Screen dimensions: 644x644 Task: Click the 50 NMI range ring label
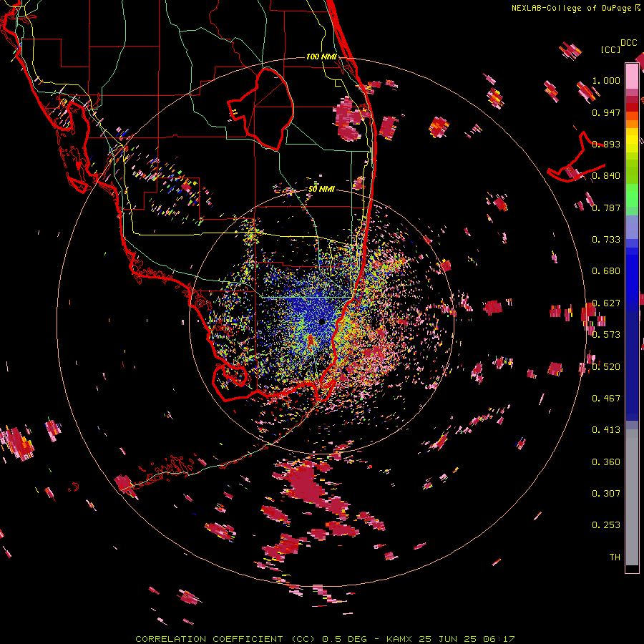tap(321, 190)
